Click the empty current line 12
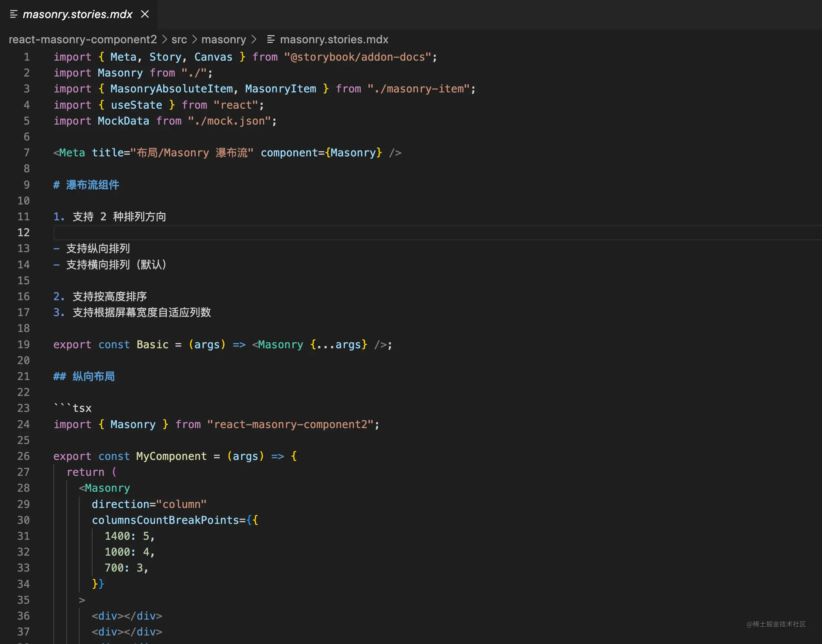This screenshot has height=644, width=822. point(438,232)
